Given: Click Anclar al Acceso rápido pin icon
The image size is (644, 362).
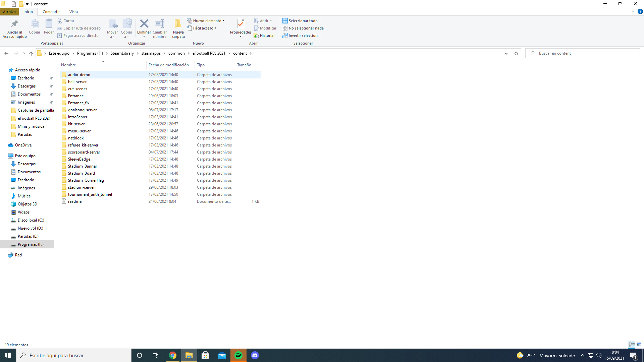Looking at the screenshot, I should coord(14,24).
